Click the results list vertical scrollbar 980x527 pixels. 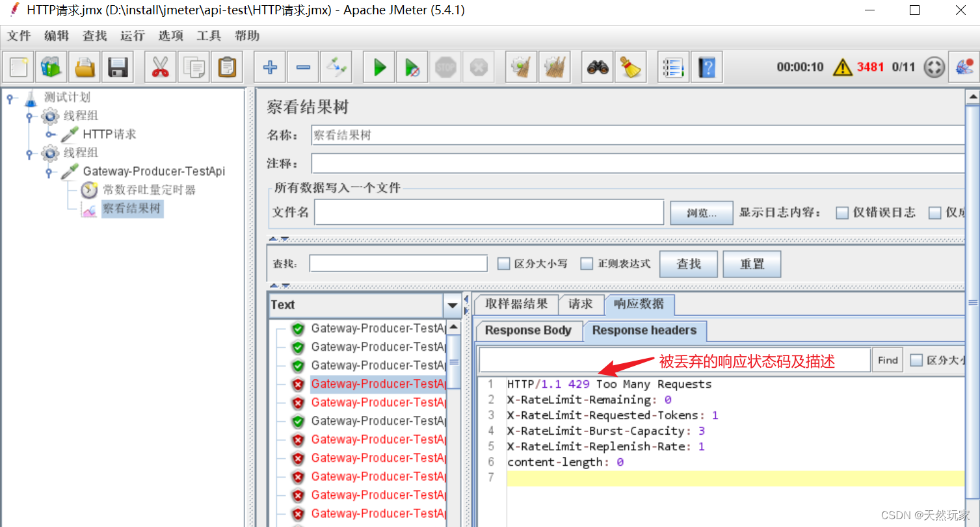[453, 422]
